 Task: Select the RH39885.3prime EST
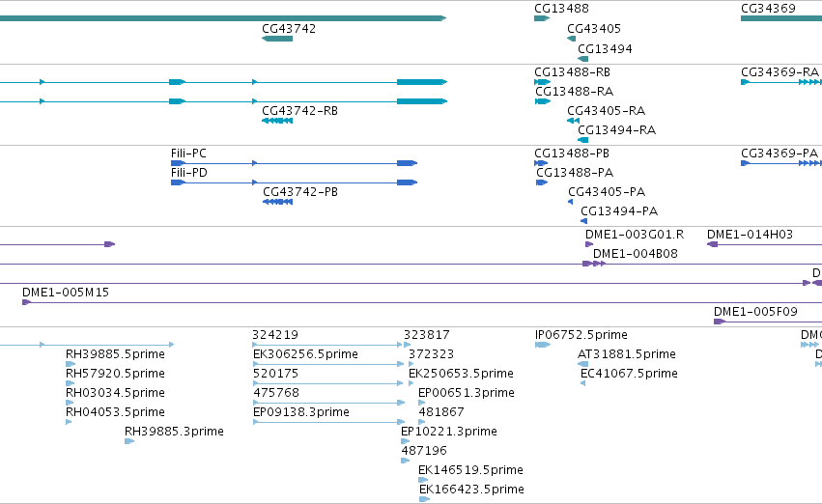coord(174,433)
